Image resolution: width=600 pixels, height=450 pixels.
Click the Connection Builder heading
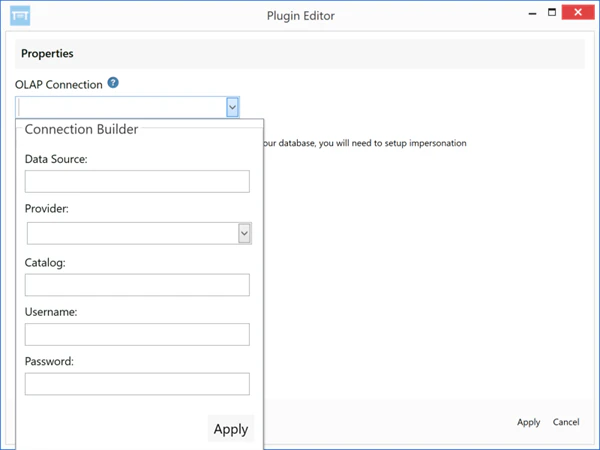coord(81,129)
